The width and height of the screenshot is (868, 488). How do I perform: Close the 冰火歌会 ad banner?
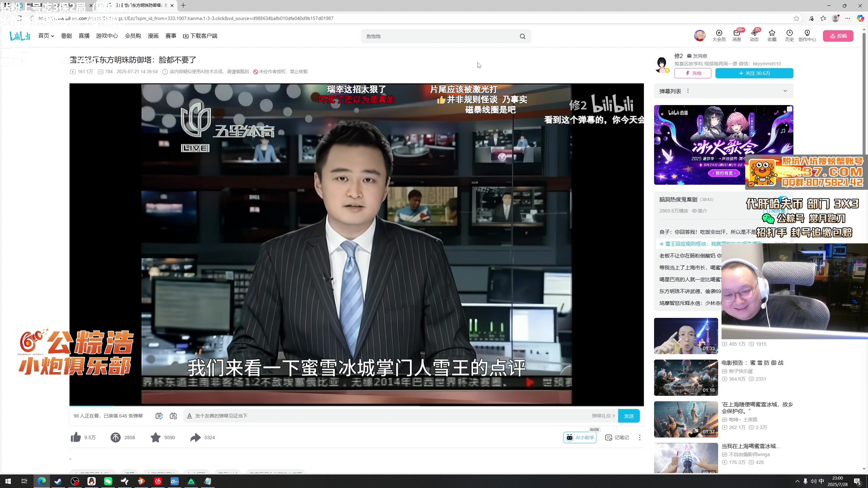(x=790, y=109)
